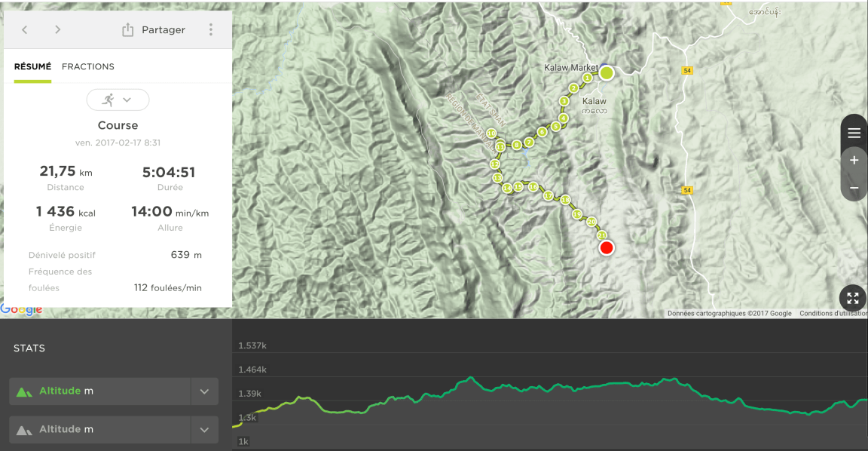Open the Fractions tab

(88, 66)
